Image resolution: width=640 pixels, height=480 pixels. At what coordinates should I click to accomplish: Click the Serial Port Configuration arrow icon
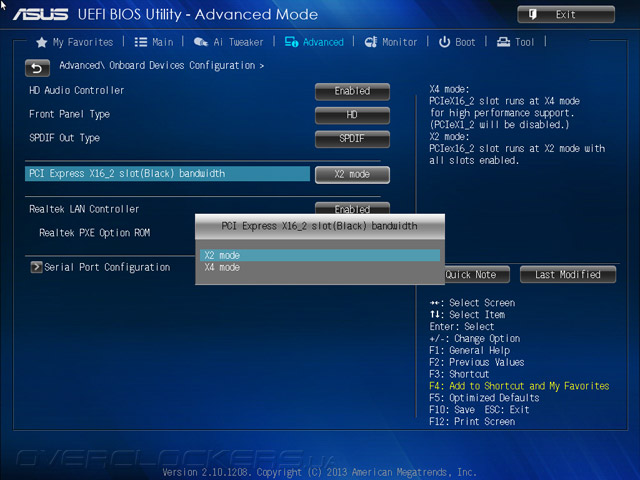tap(36, 267)
